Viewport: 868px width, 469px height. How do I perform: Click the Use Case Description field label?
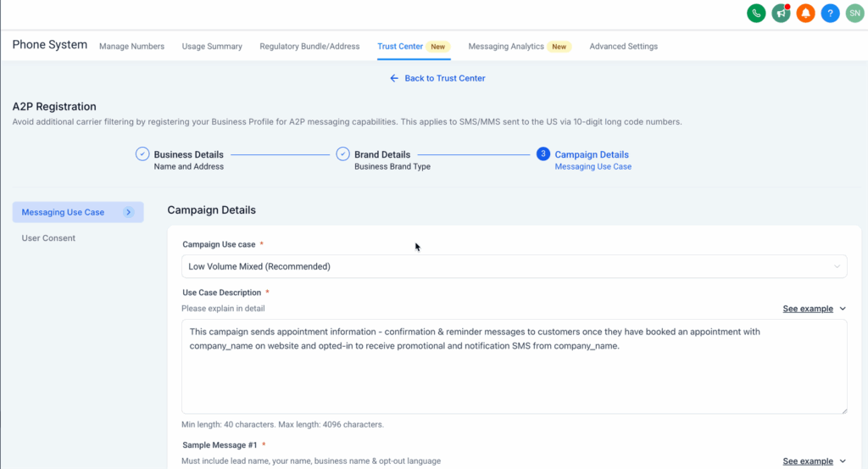pyautogui.click(x=221, y=293)
